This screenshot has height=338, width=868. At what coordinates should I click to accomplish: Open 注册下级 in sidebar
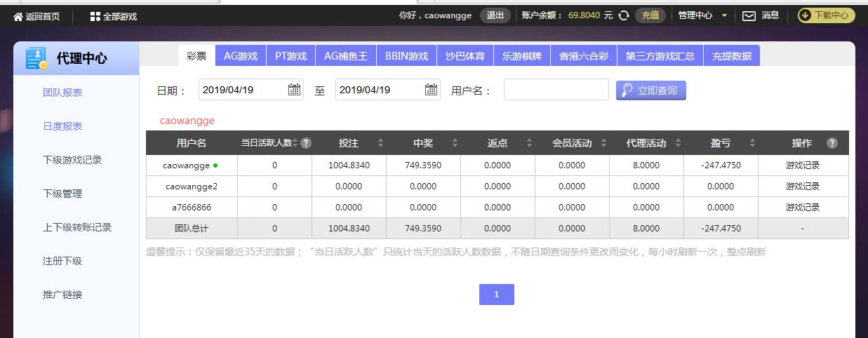click(x=62, y=261)
